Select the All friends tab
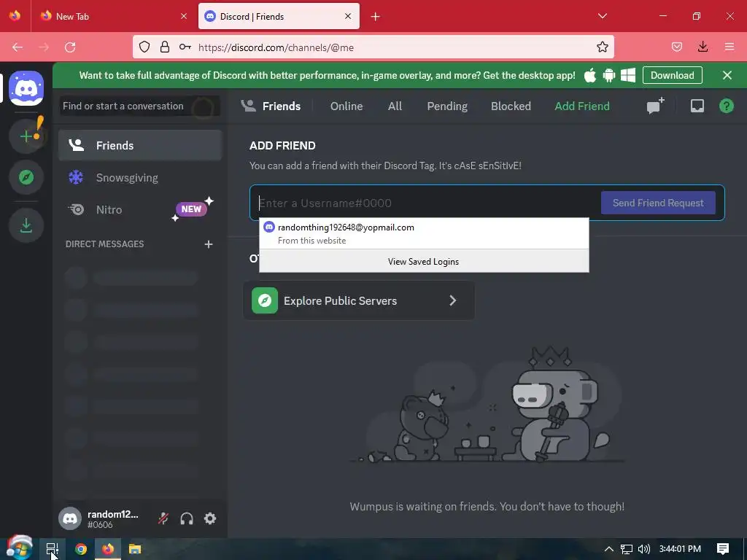Screen dimensions: 747x560 click(x=395, y=106)
